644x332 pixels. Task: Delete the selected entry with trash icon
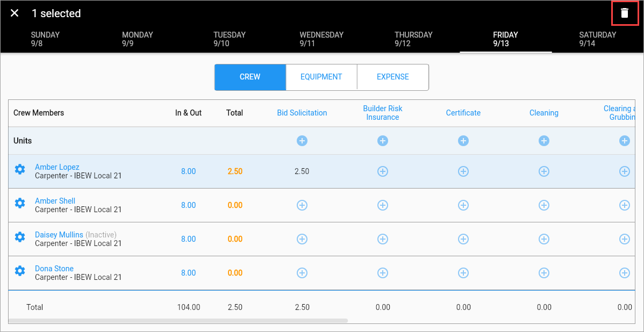pyautogui.click(x=624, y=13)
